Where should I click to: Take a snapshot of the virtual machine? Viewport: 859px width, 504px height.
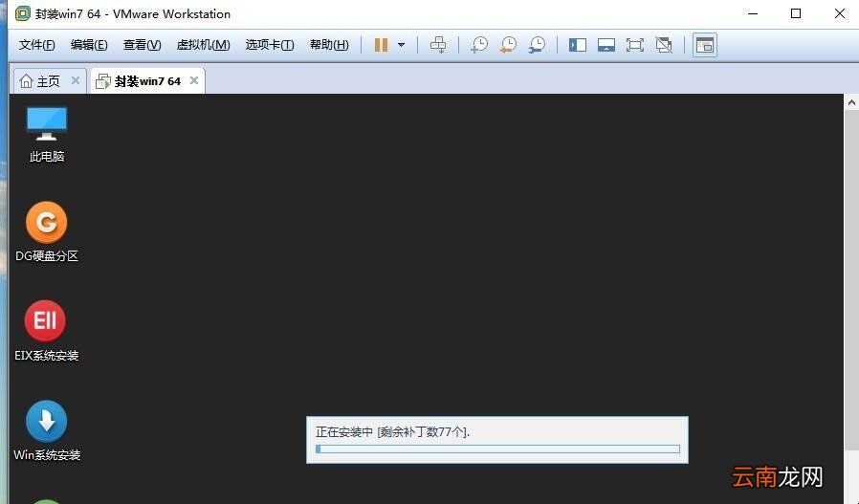(479, 45)
